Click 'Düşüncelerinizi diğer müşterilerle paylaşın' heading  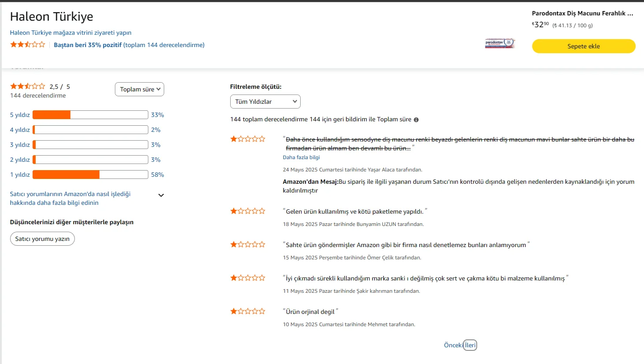coord(72,222)
